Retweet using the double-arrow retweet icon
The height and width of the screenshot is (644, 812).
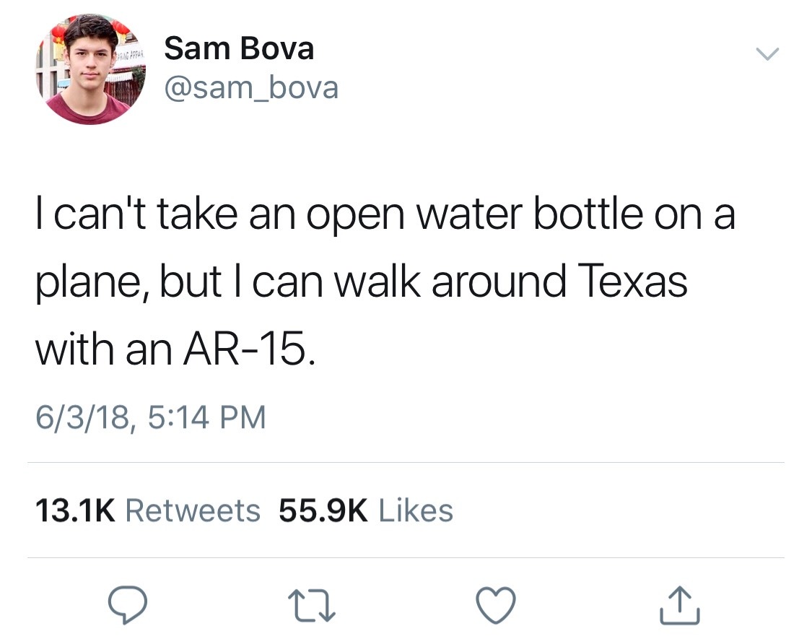[x=312, y=605]
